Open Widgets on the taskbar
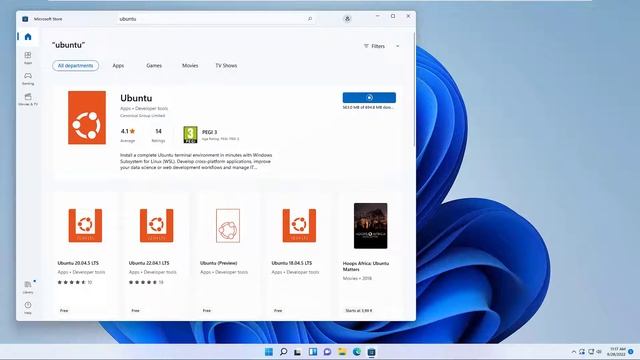Viewport: 640px width, 360px height. tap(313, 352)
